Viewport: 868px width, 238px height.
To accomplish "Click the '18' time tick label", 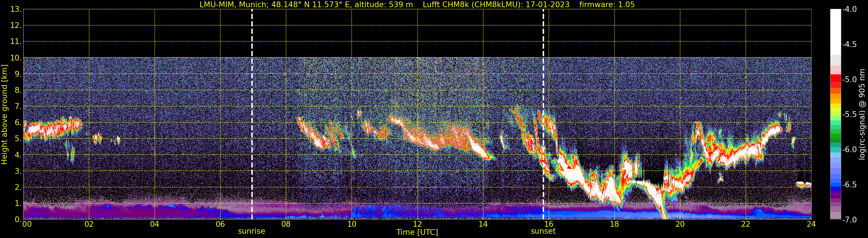I will click(x=614, y=224).
